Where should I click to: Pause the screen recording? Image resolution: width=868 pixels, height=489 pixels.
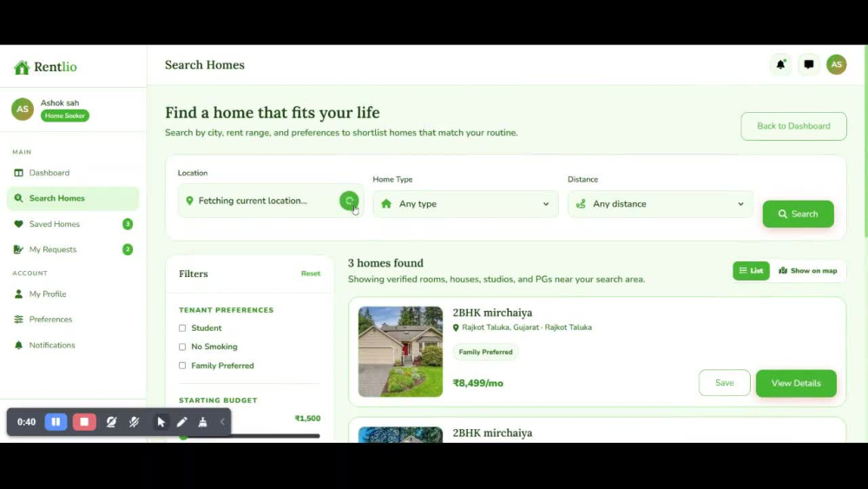click(56, 422)
